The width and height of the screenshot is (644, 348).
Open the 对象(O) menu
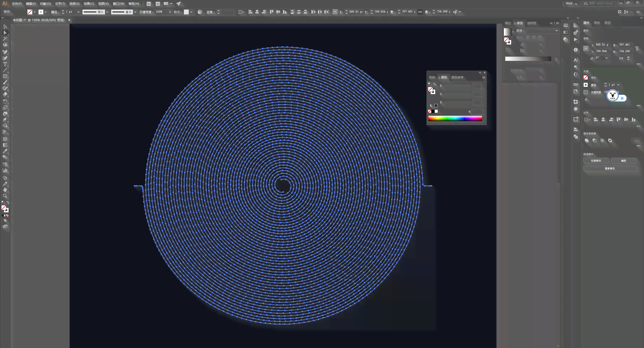click(x=45, y=4)
